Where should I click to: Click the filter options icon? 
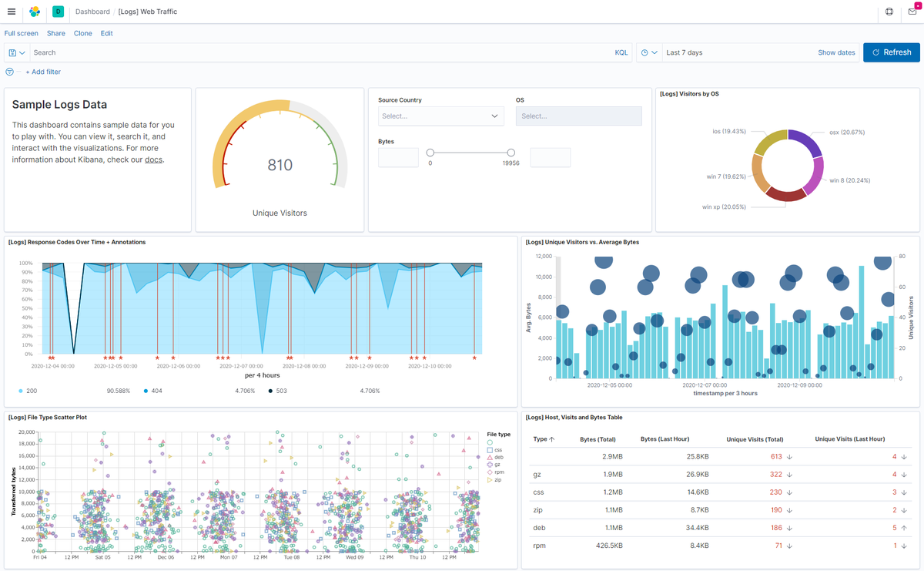point(10,72)
